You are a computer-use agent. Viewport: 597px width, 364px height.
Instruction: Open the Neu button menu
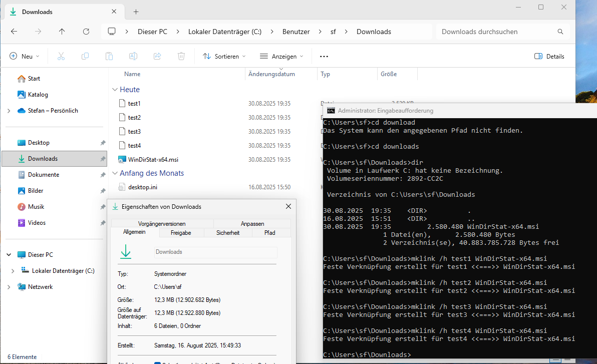click(x=25, y=57)
